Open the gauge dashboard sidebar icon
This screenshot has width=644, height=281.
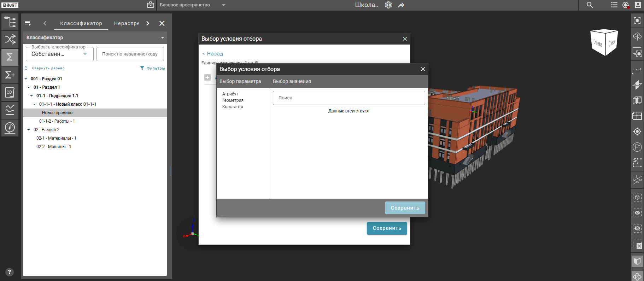coord(10,127)
